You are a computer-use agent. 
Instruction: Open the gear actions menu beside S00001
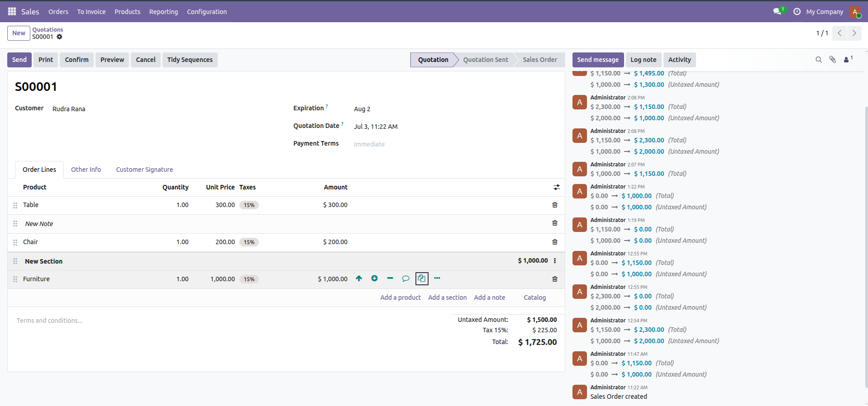click(59, 37)
